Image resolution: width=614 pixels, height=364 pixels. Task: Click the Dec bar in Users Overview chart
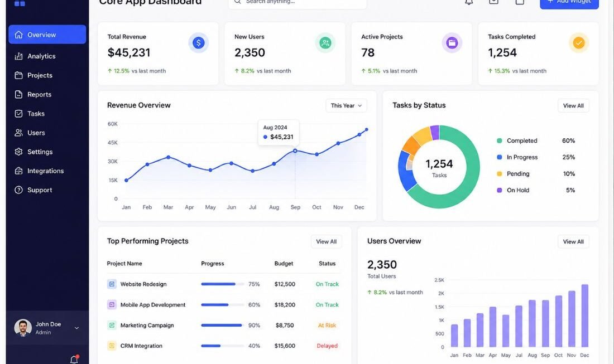584,316
